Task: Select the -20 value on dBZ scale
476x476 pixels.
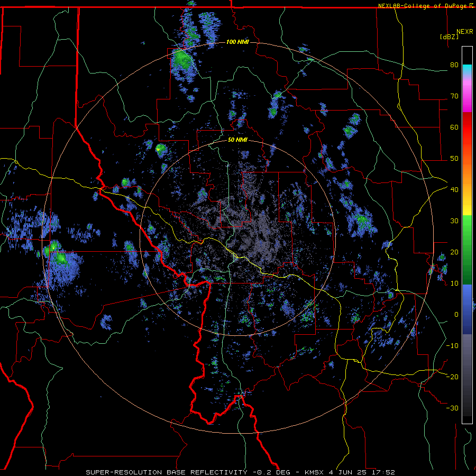Action: click(452, 377)
